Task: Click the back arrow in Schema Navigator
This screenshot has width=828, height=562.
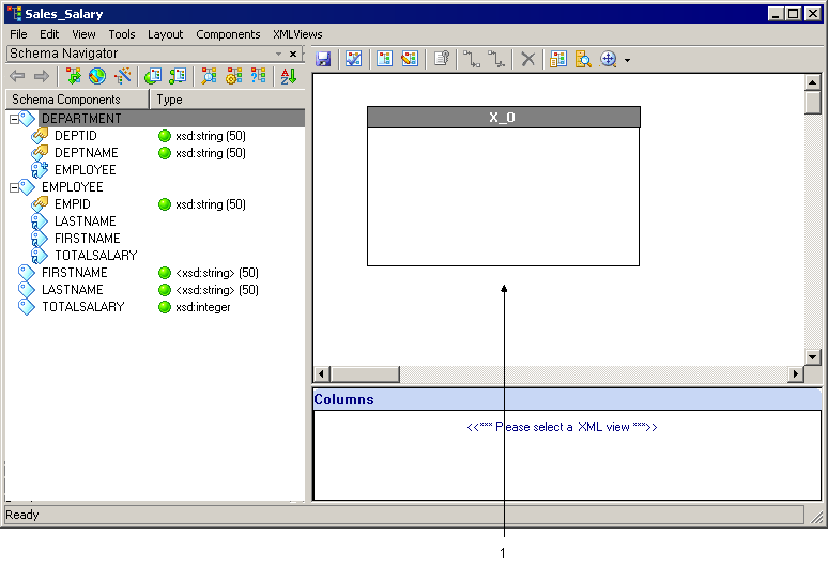Action: (17, 76)
